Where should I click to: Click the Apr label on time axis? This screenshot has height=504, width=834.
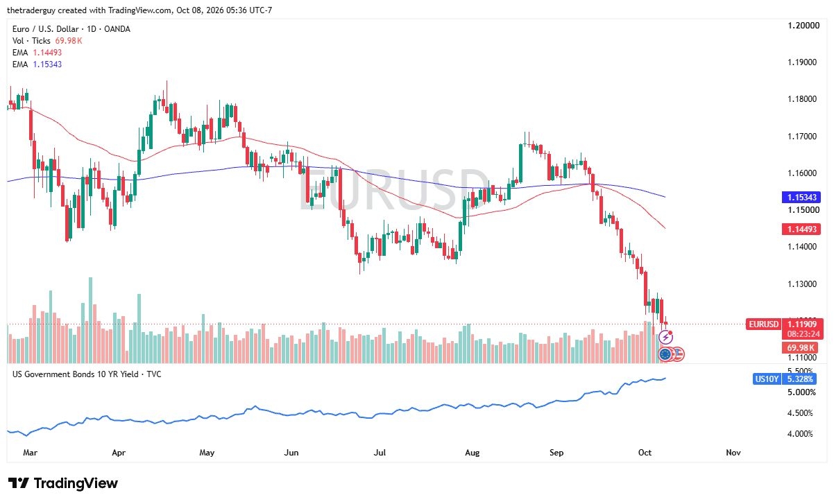click(119, 453)
